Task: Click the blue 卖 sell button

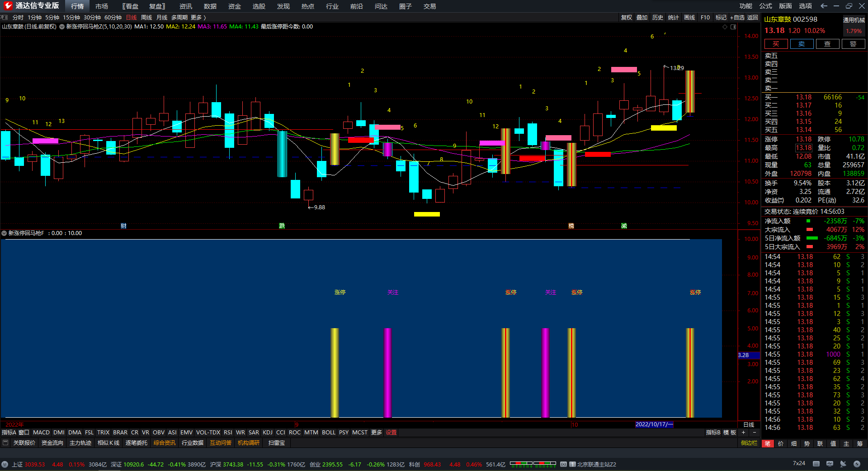Action: click(802, 44)
